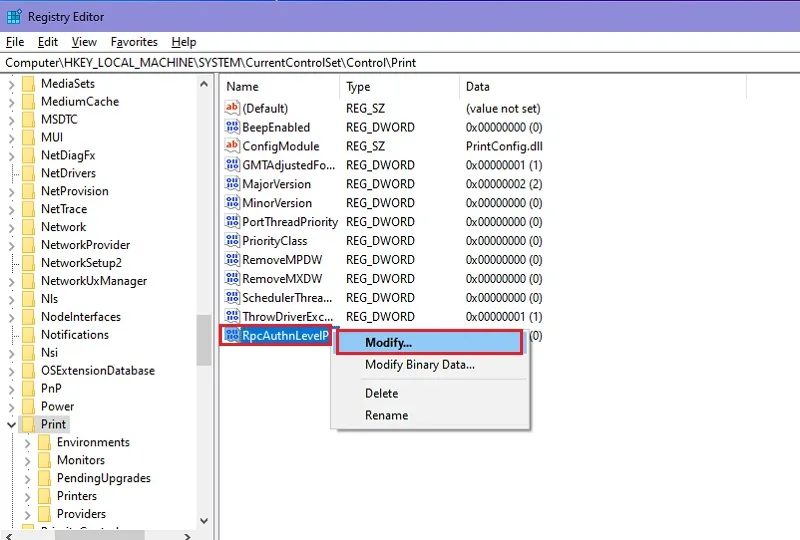Click the Registry Editor app icon in title bar

[x=14, y=17]
